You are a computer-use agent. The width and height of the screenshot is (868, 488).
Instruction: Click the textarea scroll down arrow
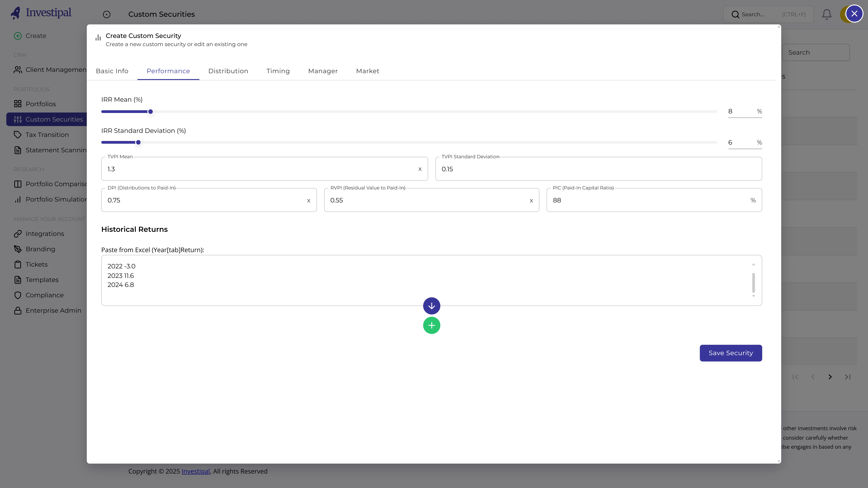click(753, 296)
